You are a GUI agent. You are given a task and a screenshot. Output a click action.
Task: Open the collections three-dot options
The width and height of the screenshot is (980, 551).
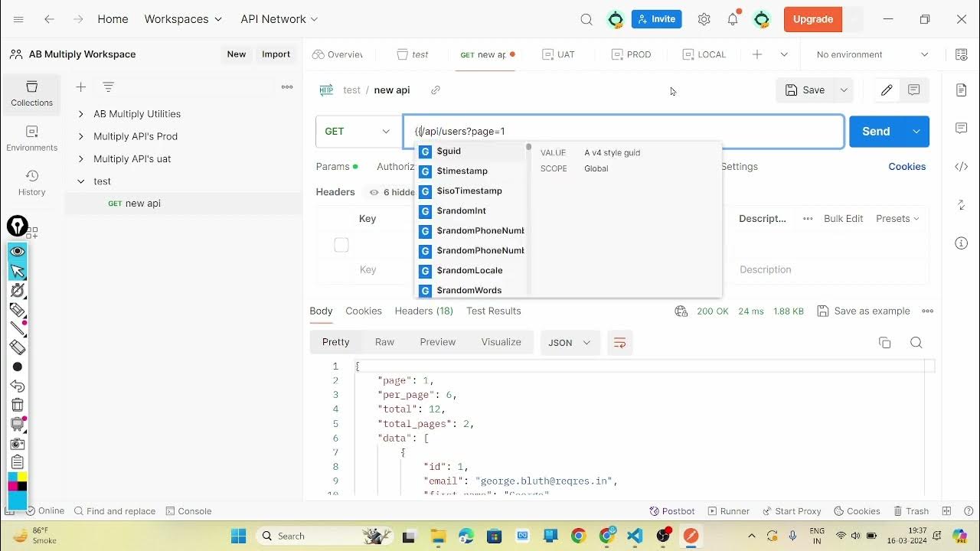click(x=287, y=87)
